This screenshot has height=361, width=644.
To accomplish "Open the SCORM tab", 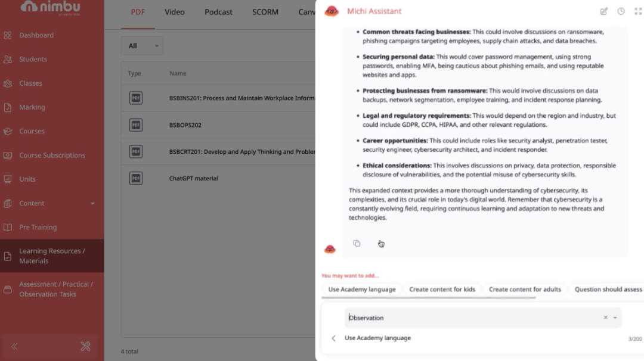I will pos(265,12).
